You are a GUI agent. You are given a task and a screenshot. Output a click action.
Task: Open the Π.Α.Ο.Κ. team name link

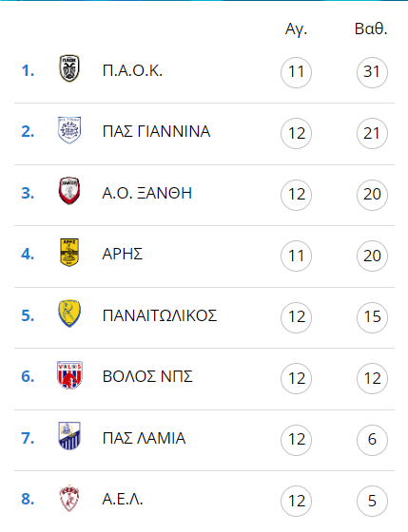[x=132, y=71]
